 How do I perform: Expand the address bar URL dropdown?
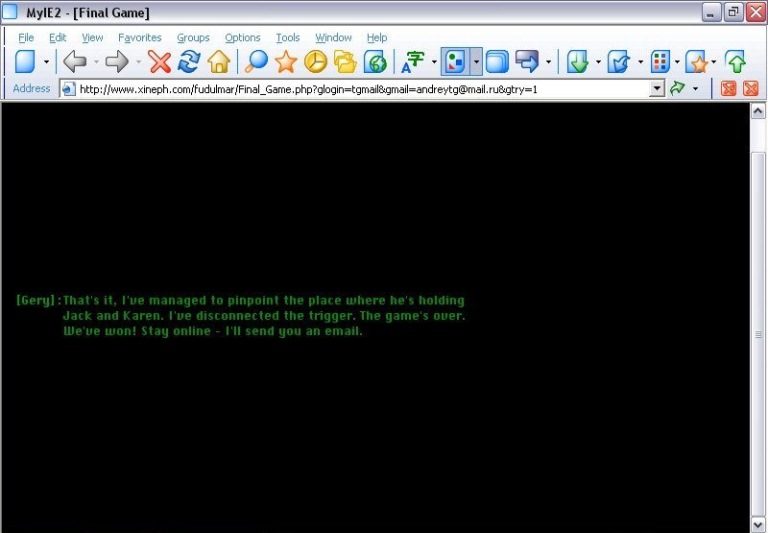click(x=656, y=89)
